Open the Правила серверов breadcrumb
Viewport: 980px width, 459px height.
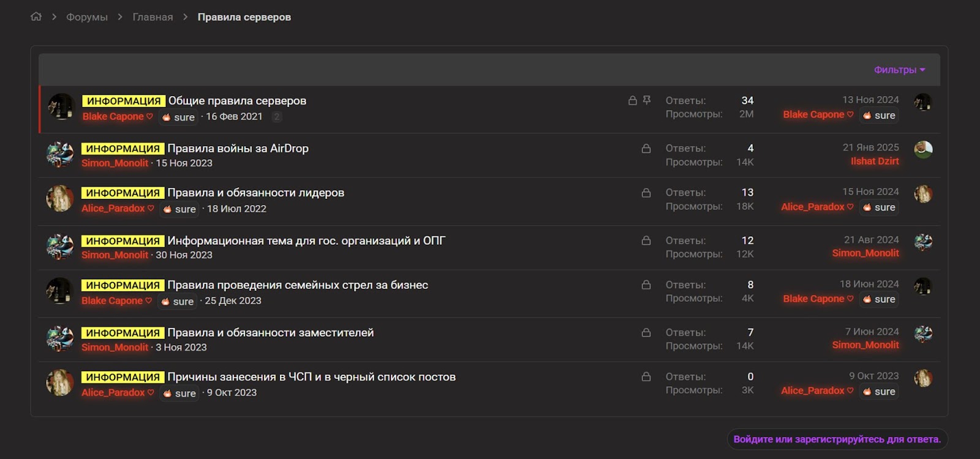click(x=244, y=17)
